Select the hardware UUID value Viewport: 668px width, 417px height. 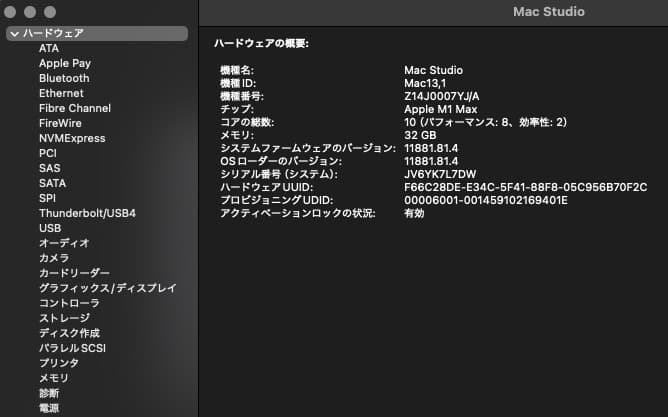(x=526, y=187)
